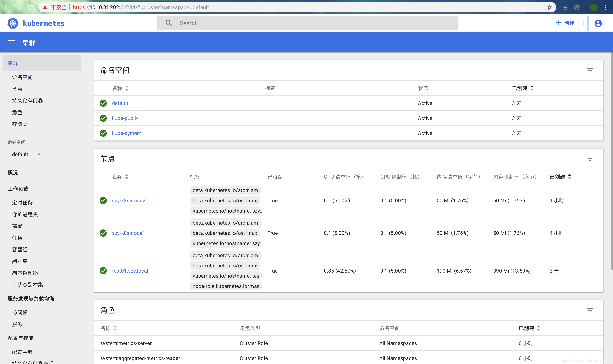
Task: Click the colorful browser extension icon
Action: [x=565, y=8]
